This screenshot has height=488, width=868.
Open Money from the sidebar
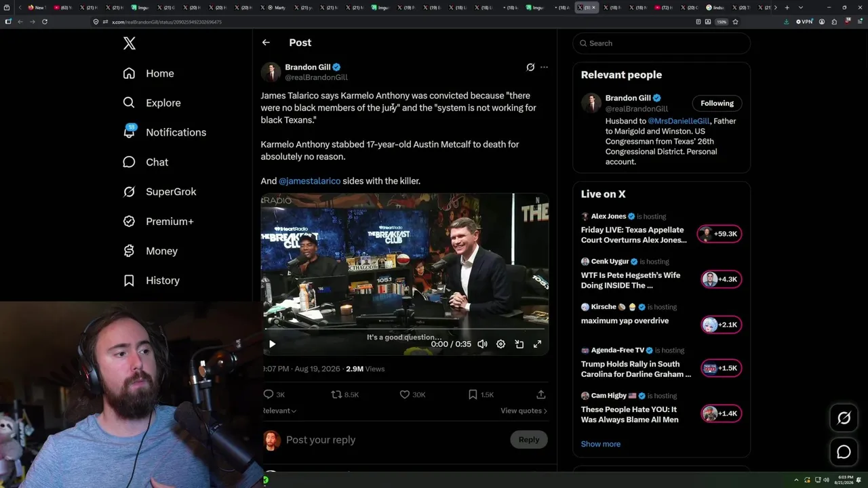click(x=150, y=251)
